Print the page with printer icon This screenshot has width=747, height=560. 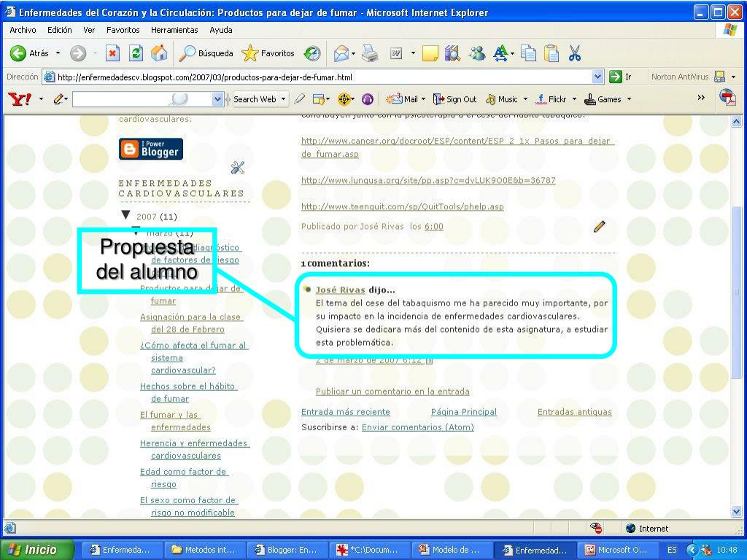point(370,53)
